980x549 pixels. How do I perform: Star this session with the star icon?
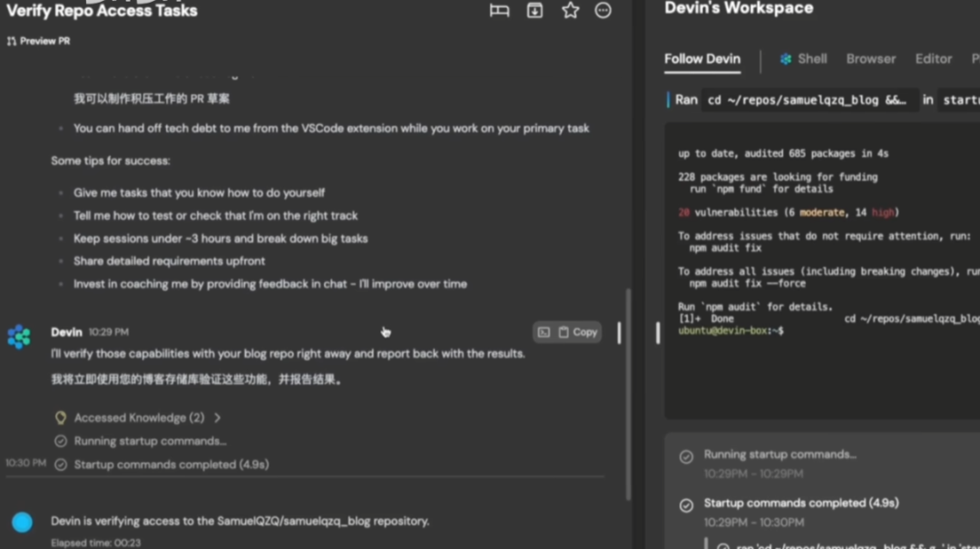[570, 11]
